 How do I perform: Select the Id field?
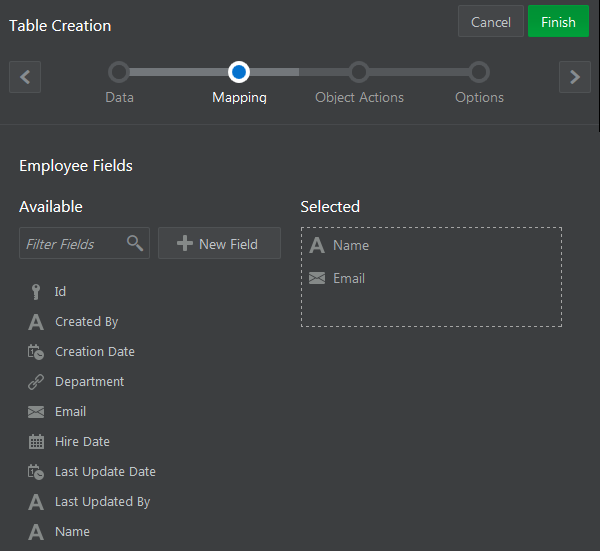tap(60, 292)
